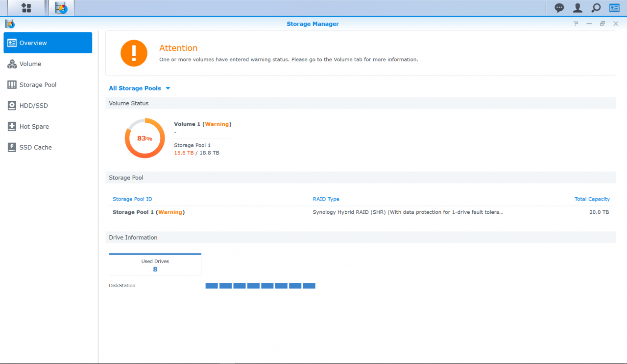
Task: Go to the HDD/SSD tab
Action: (48, 106)
